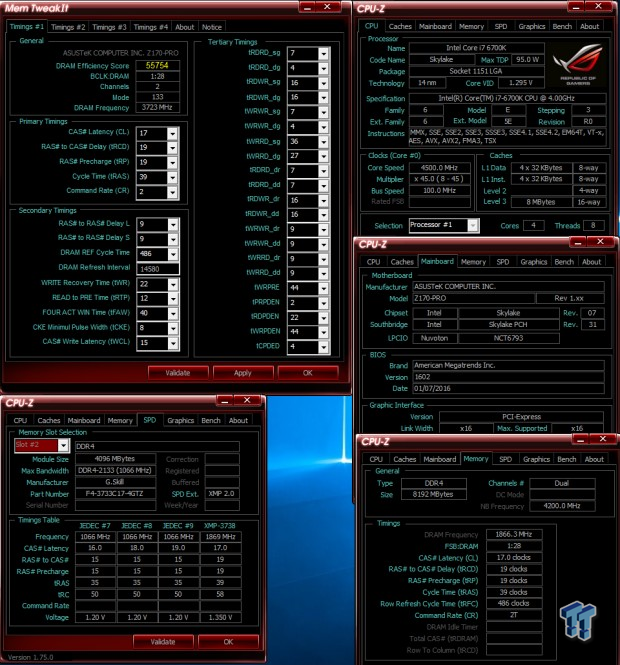The height and width of the screenshot is (665, 620).
Task: Click the XMP-3738 column header in Timings Table
Action: pos(220,526)
